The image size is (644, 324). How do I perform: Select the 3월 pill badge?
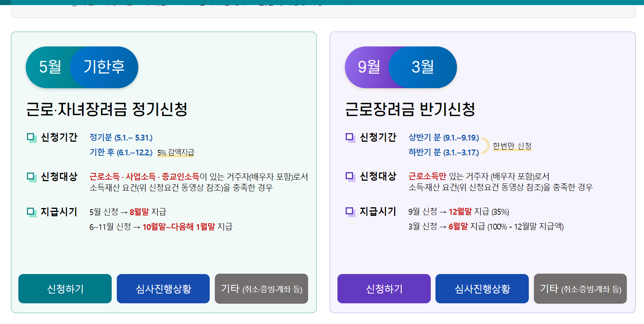click(423, 67)
